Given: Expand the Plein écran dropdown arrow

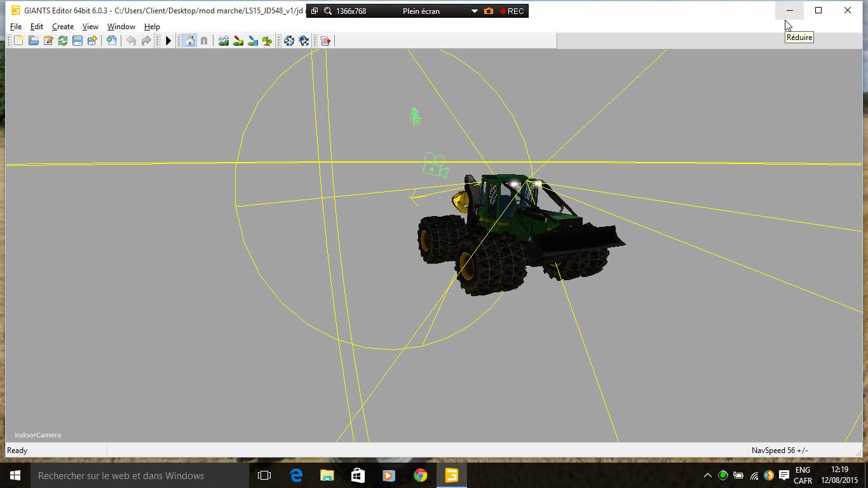Looking at the screenshot, I should pyautogui.click(x=474, y=11).
